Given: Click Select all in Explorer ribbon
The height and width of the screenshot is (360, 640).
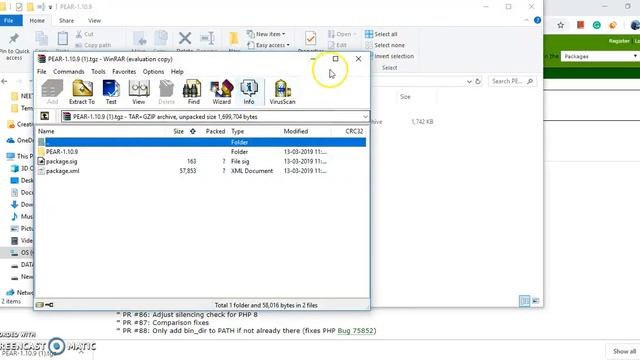Looking at the screenshot, I should pos(381,34).
